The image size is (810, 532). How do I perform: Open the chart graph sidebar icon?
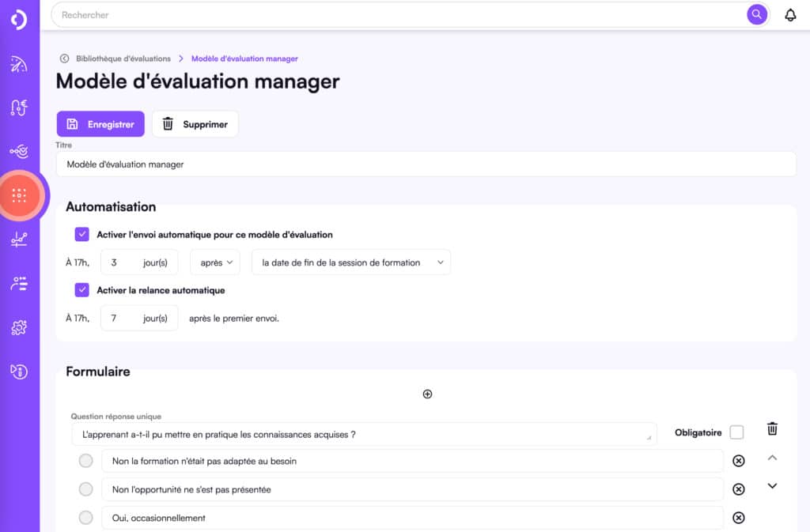(19, 240)
